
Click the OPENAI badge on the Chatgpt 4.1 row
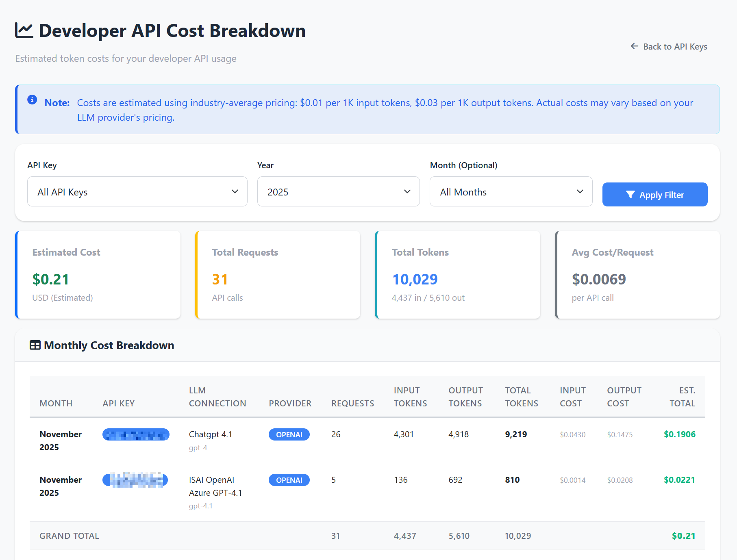(x=289, y=434)
